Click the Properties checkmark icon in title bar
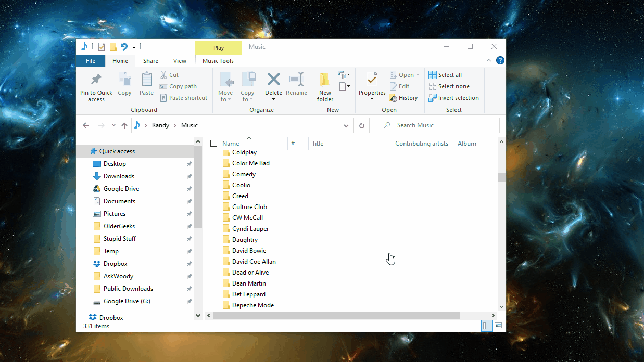Viewport: 644px width, 362px height. click(102, 47)
